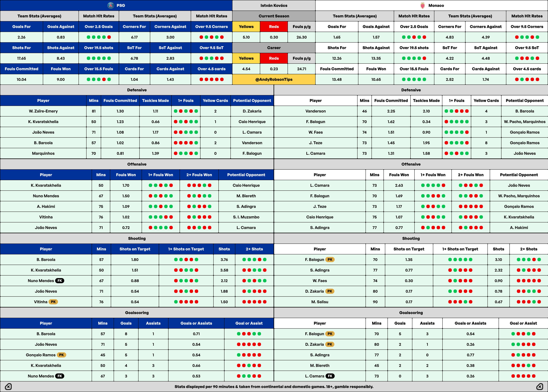Click D. Zakaria's PK badge in Shooting table
This screenshot has height=392, width=548.
[330, 291]
